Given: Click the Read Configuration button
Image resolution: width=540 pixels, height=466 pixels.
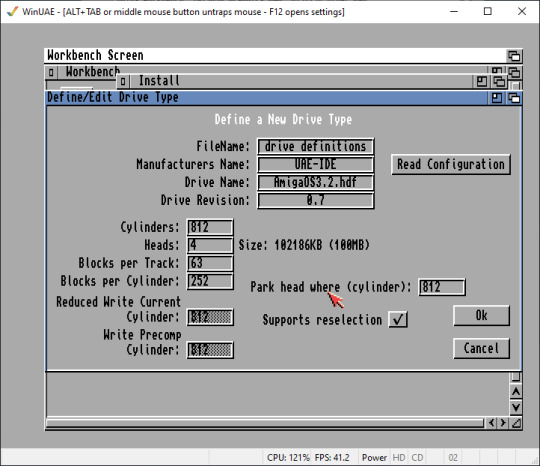Looking at the screenshot, I should click(x=451, y=164).
